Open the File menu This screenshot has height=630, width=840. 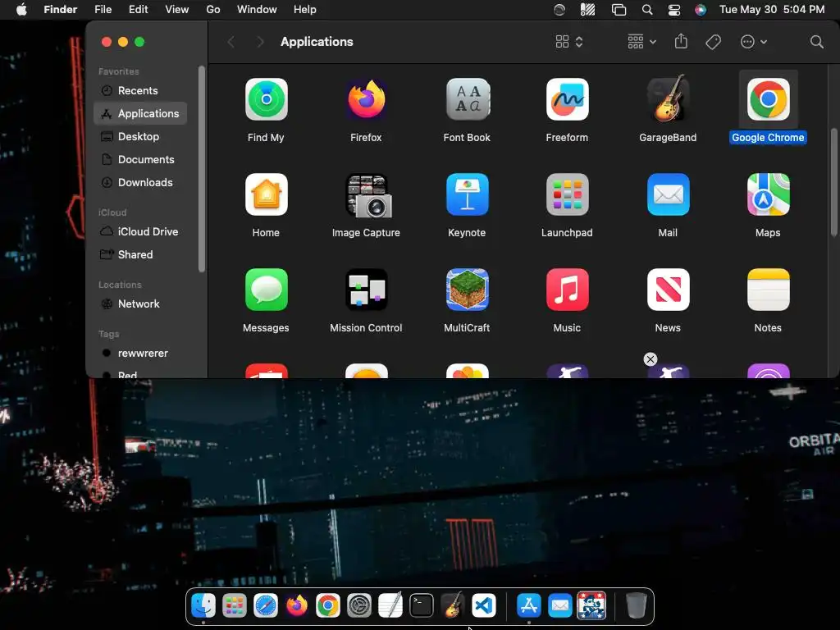click(103, 10)
